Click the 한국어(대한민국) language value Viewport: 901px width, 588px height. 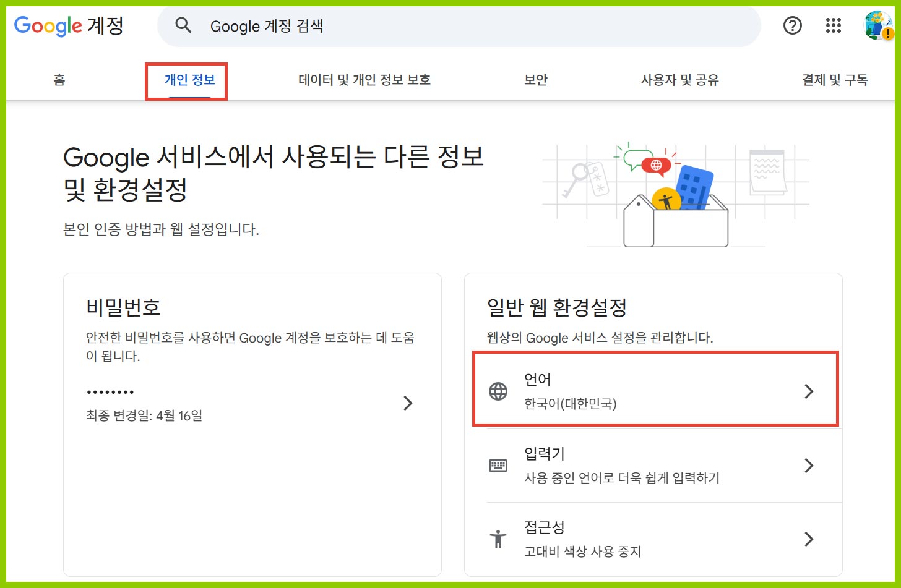[x=571, y=404]
